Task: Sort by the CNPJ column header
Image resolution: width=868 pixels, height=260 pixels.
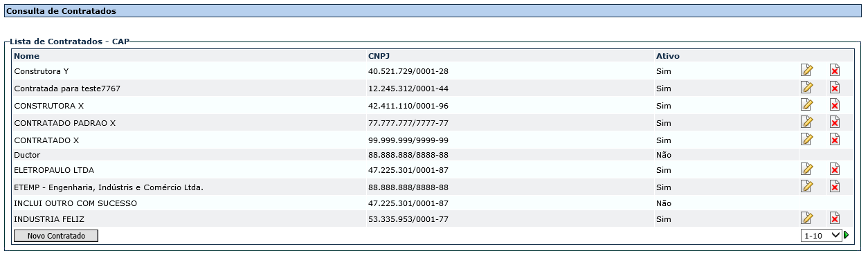Action: click(x=379, y=56)
